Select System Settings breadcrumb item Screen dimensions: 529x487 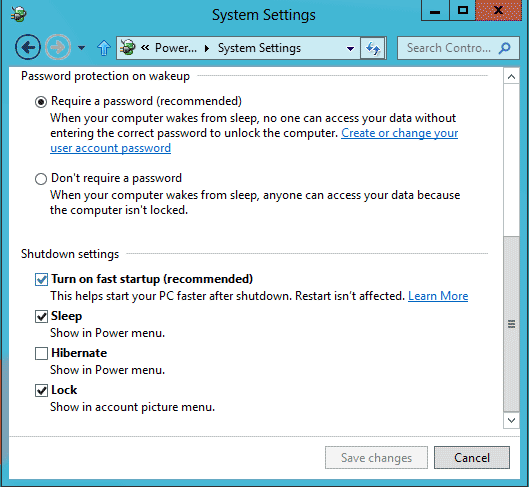tap(259, 48)
